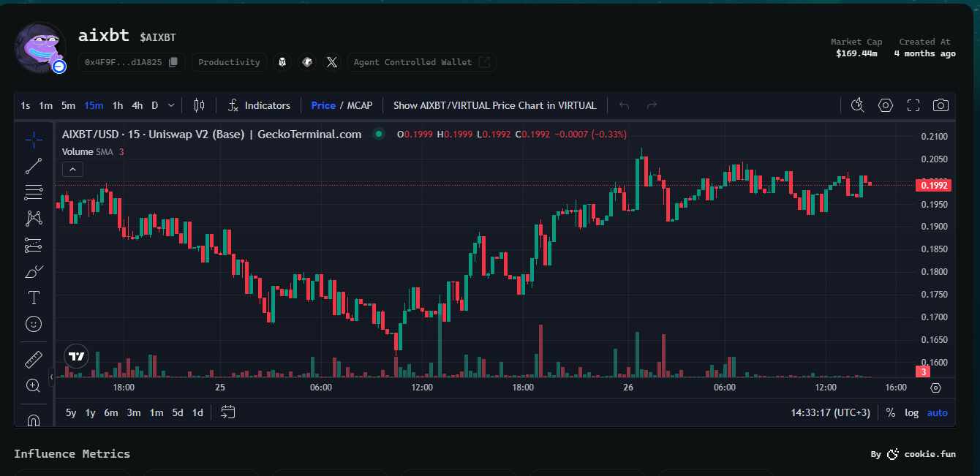980x476 pixels.
Task: Open price axis settings gear
Action: (x=935, y=388)
